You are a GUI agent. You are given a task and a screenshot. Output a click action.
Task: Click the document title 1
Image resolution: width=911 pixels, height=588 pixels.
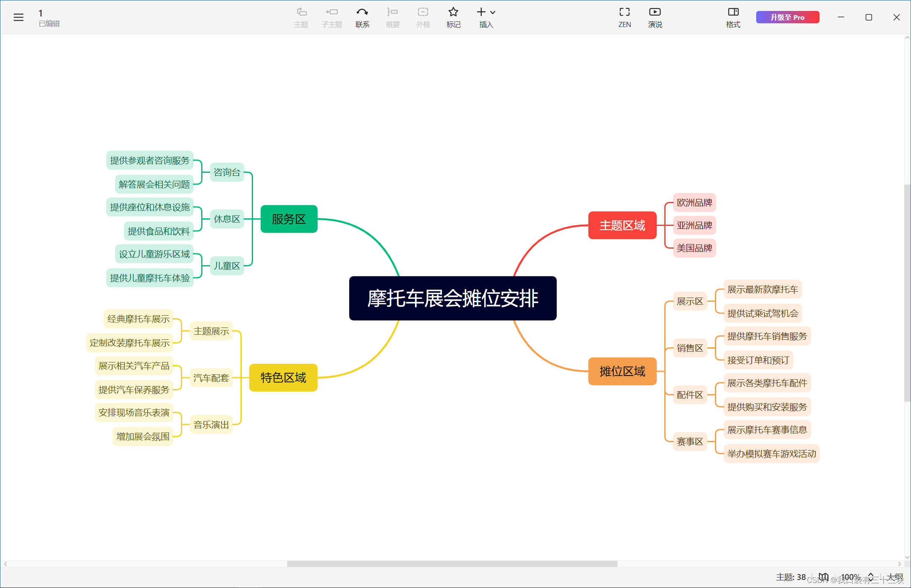pos(40,13)
